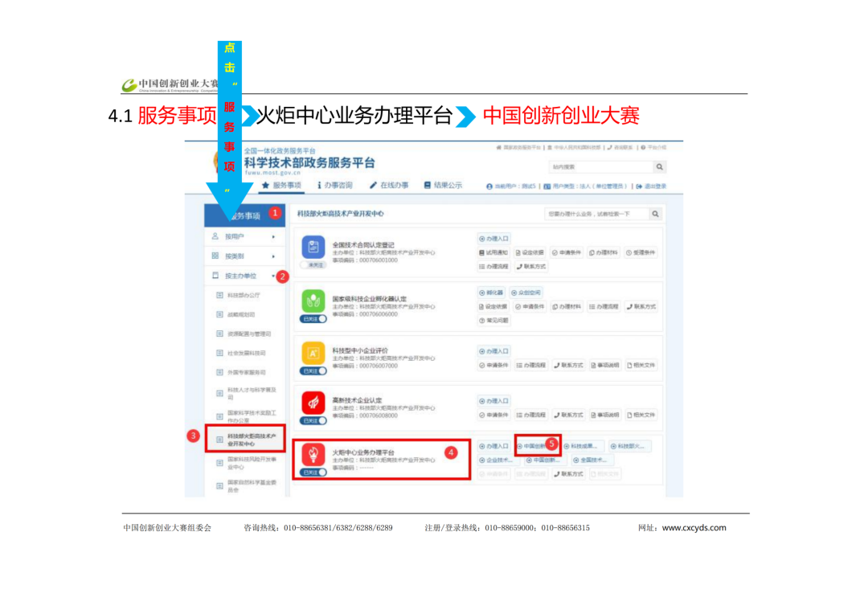Click the 退出登录 link
Screen dimensions: 868x614
pyautogui.click(x=651, y=186)
